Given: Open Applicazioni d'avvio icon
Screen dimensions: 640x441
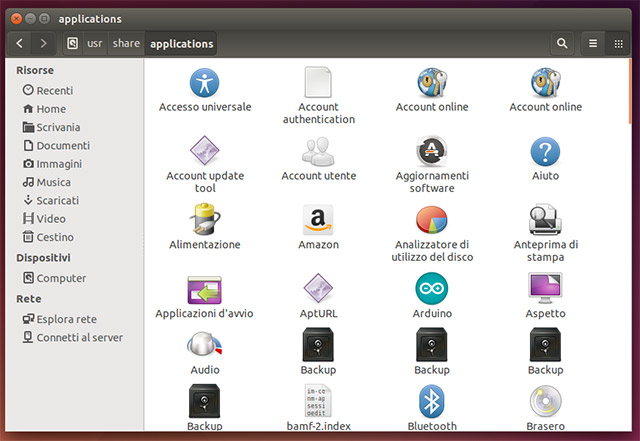Looking at the screenshot, I should pos(204,290).
